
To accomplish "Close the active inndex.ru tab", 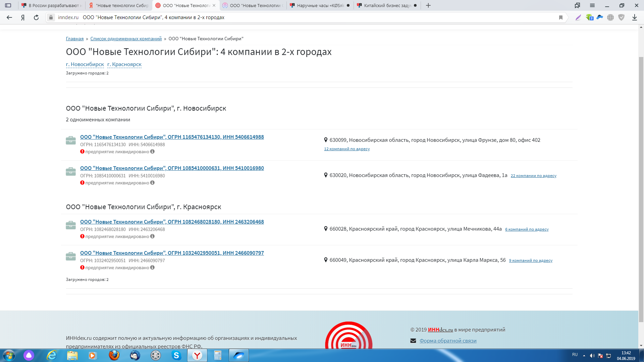I will point(214,5).
